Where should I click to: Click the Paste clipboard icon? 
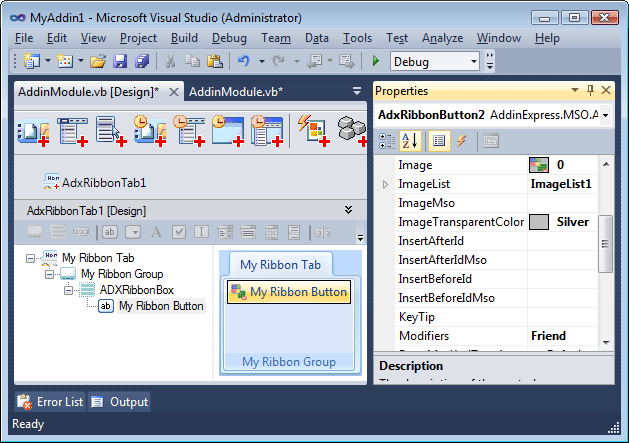coord(215,61)
